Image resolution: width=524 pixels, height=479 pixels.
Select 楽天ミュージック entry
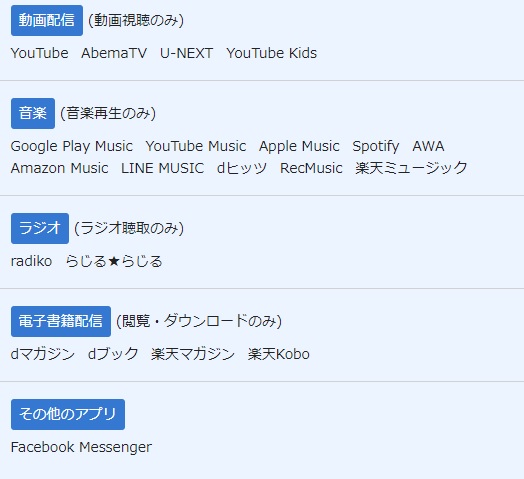click(411, 168)
